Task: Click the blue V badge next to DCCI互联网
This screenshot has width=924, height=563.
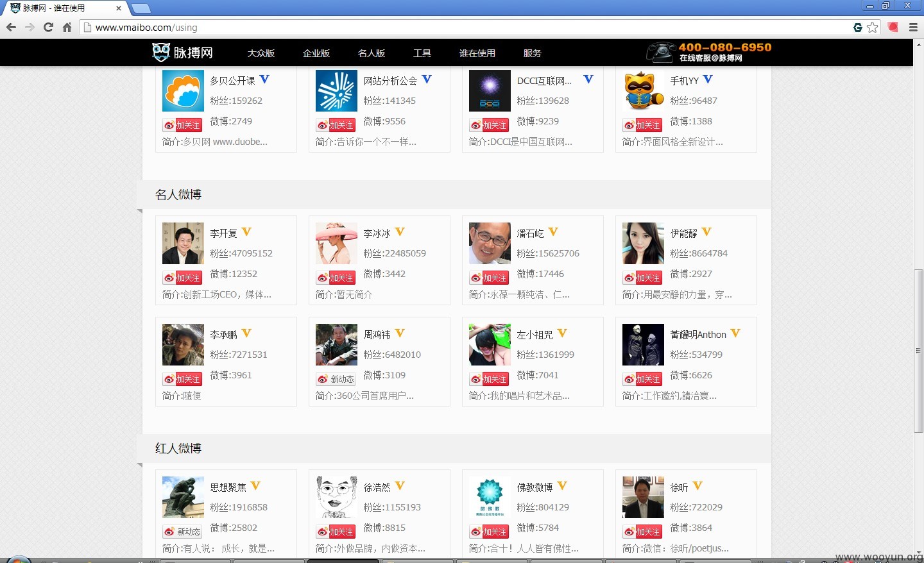Action: pyautogui.click(x=588, y=80)
